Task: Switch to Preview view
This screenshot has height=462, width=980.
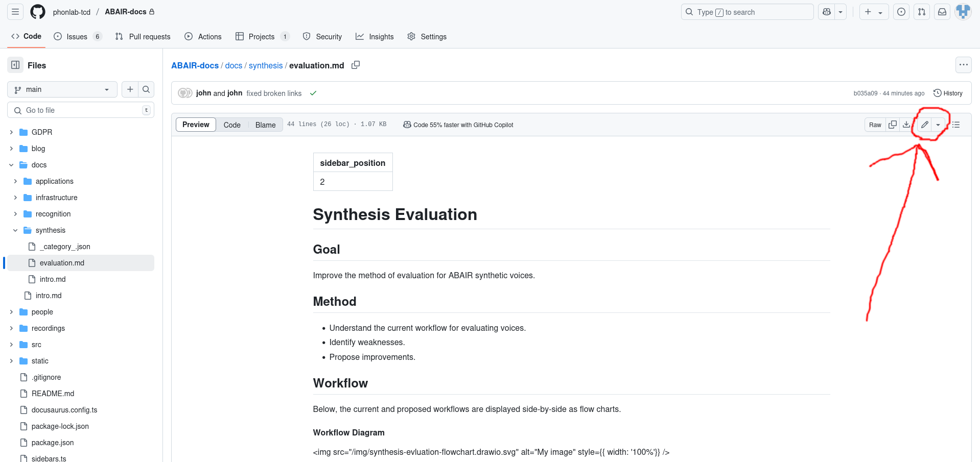Action: [x=196, y=125]
